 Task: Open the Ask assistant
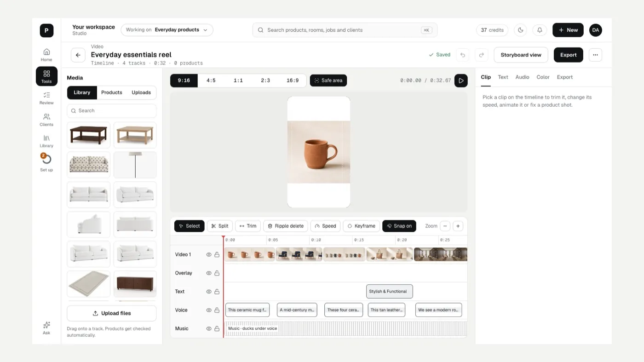46,328
